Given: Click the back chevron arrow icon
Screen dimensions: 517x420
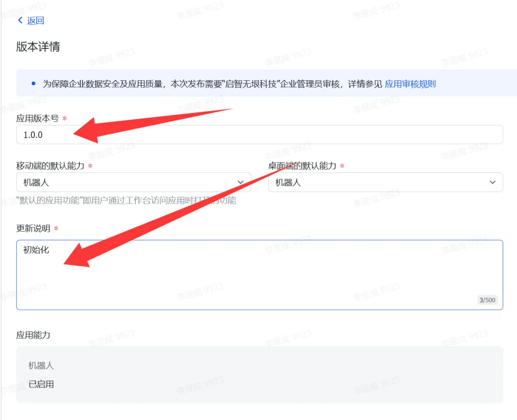Looking at the screenshot, I should [20, 21].
